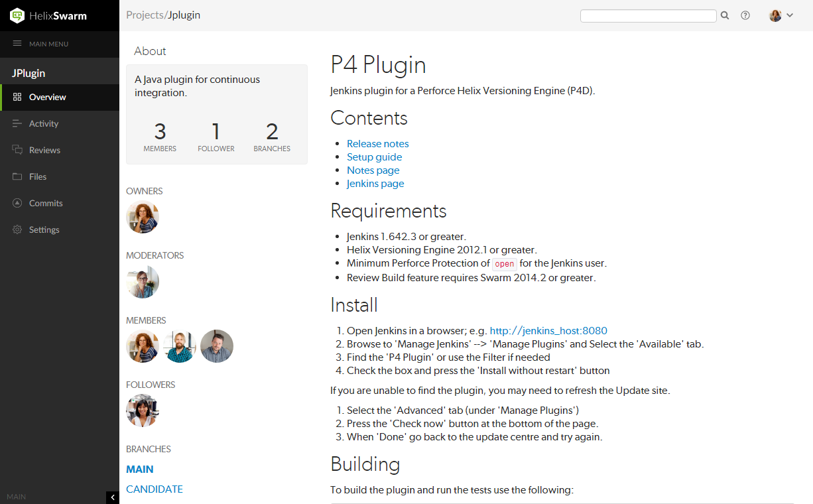
Task: Open the help question mark icon
Action: [x=745, y=15]
